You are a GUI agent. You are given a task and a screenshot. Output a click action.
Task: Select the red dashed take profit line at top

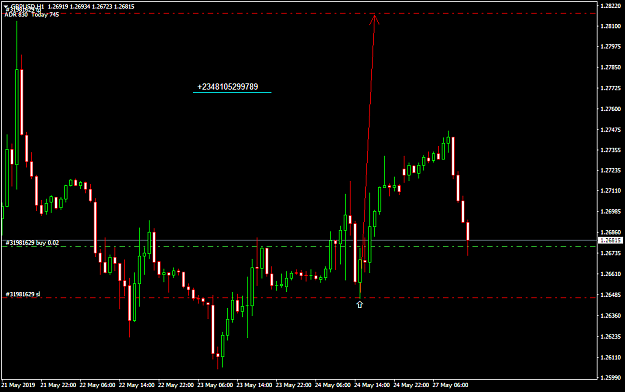click(299, 14)
